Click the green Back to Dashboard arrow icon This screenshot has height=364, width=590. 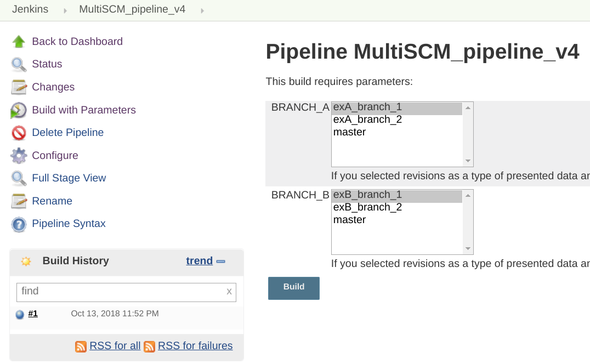click(19, 42)
